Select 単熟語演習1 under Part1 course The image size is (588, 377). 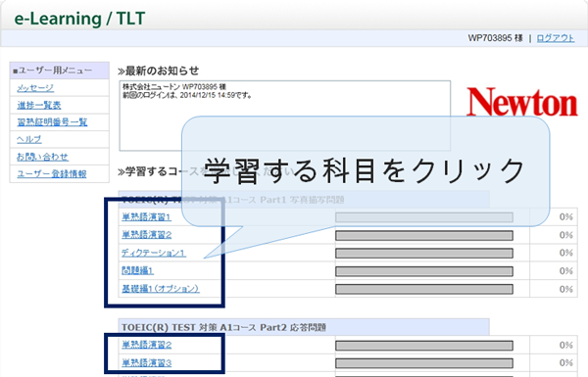click(147, 217)
